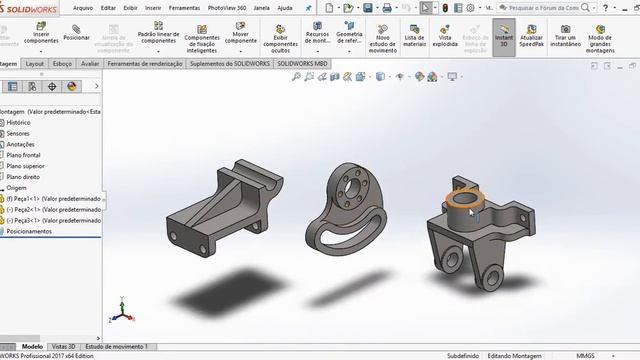
Task: Click the Rebuild traffic light icon
Action: [445, 8]
